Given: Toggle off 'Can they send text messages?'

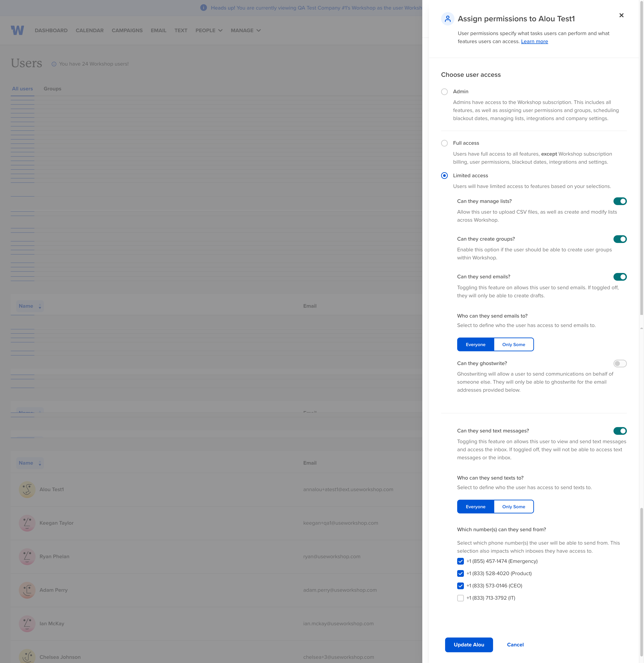Looking at the screenshot, I should coord(620,431).
